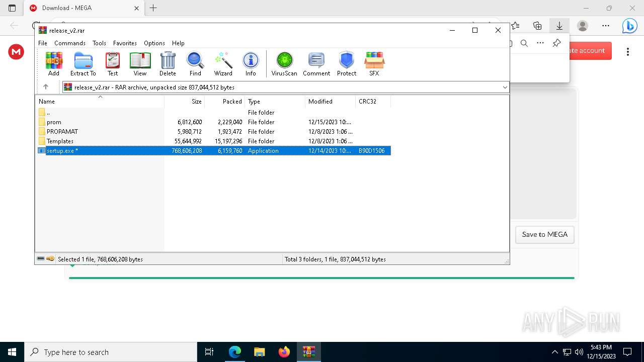The height and width of the screenshot is (362, 644).
Task: Click the Bing chat icon in Edge
Action: point(629,26)
